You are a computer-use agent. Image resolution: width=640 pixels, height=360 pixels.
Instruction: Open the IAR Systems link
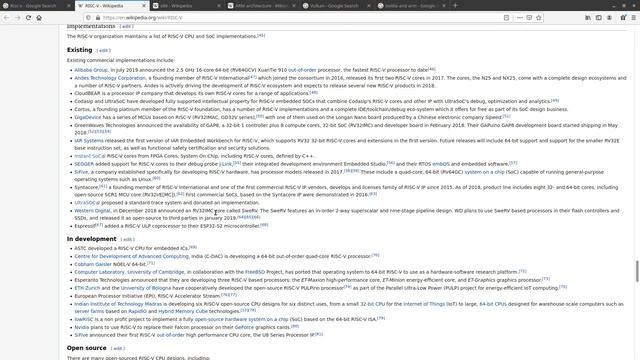[89, 140]
